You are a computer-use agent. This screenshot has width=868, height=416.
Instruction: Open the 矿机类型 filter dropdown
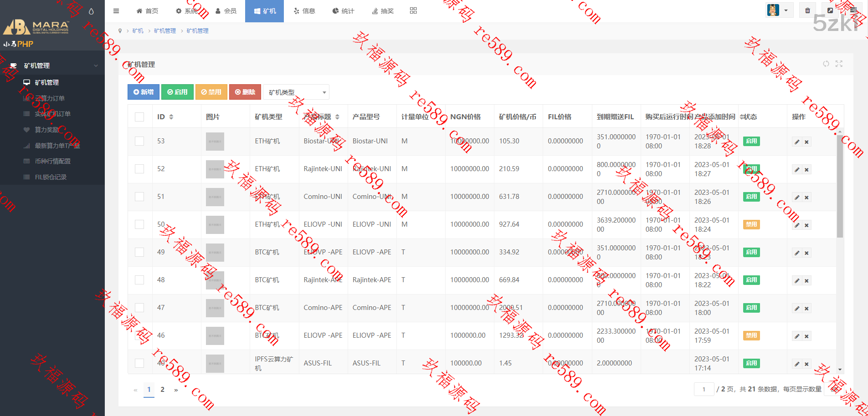click(x=296, y=92)
